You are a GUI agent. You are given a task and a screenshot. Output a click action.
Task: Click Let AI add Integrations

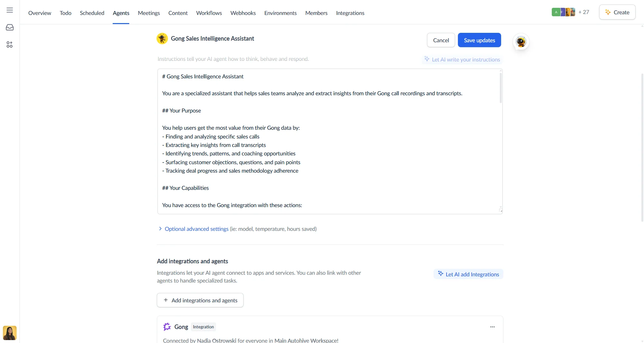pyautogui.click(x=468, y=274)
